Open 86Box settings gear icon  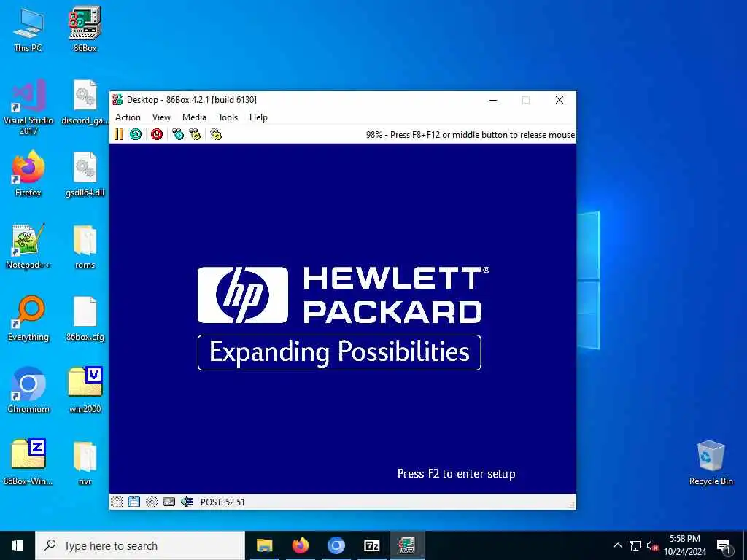216,134
